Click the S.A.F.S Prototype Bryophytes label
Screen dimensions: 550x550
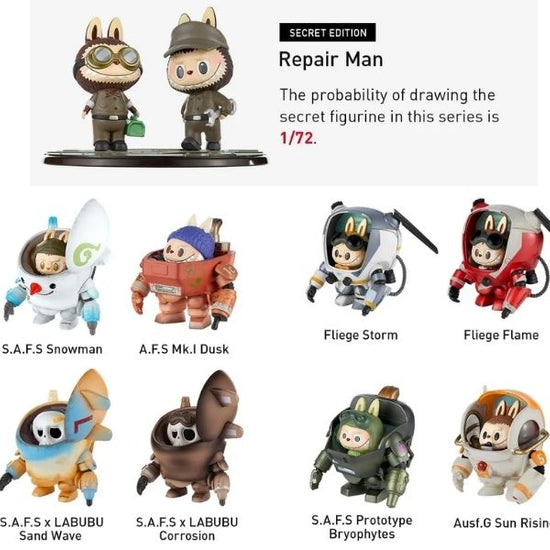(x=362, y=527)
